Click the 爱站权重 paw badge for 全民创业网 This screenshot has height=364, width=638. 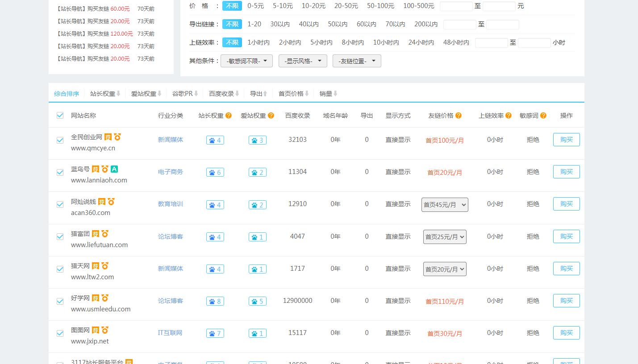coord(257,140)
